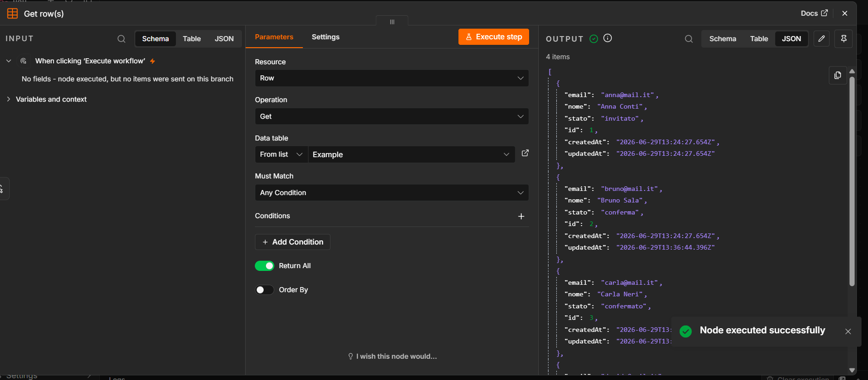Screen dimensions: 868x380
Task: Switch output view to Schema
Action: pyautogui.click(x=723, y=39)
